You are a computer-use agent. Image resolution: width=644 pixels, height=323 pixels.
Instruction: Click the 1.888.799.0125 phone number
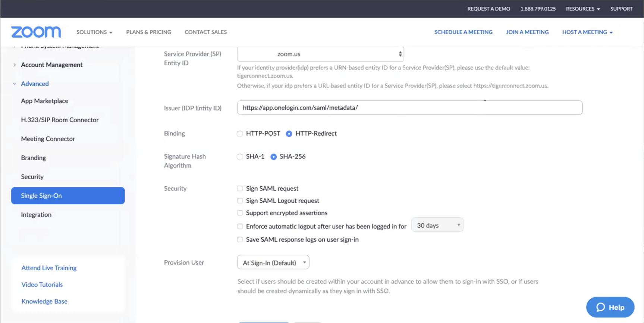click(538, 9)
